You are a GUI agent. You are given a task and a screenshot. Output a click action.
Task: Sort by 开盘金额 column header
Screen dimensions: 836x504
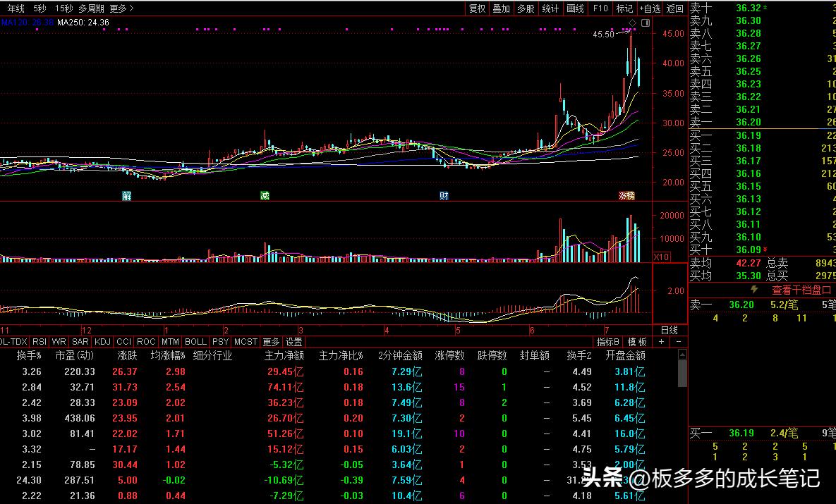(625, 355)
